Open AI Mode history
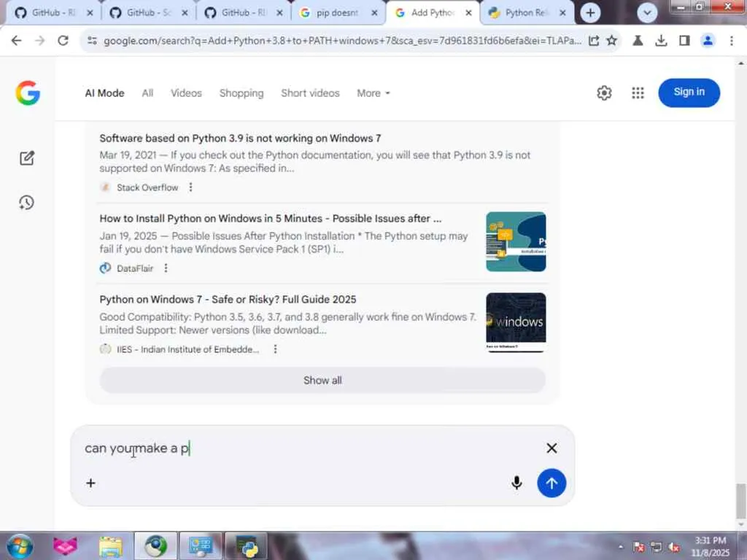The width and height of the screenshot is (747, 560). click(x=27, y=203)
